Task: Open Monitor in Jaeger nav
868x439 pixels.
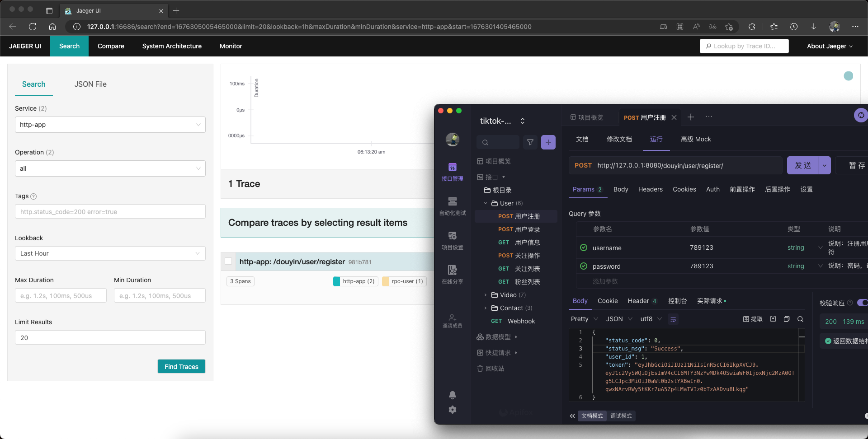Action: point(231,46)
